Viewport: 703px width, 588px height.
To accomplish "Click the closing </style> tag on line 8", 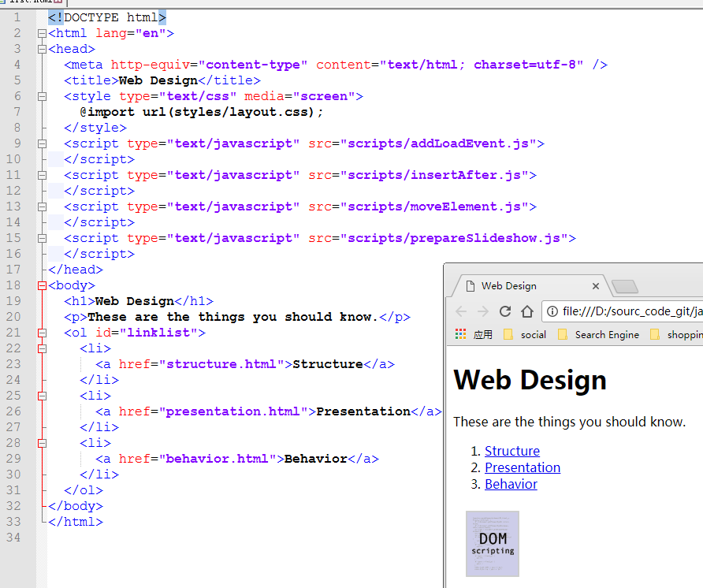I will [x=95, y=128].
